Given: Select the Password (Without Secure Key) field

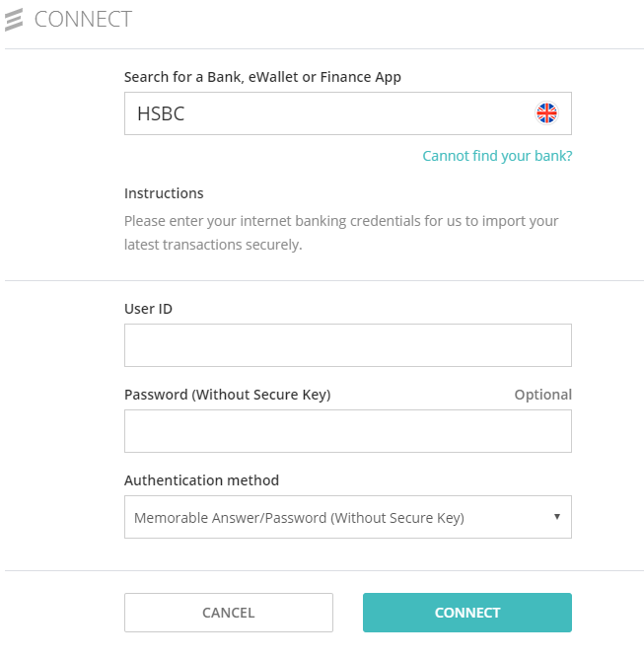Looking at the screenshot, I should pos(348,431).
